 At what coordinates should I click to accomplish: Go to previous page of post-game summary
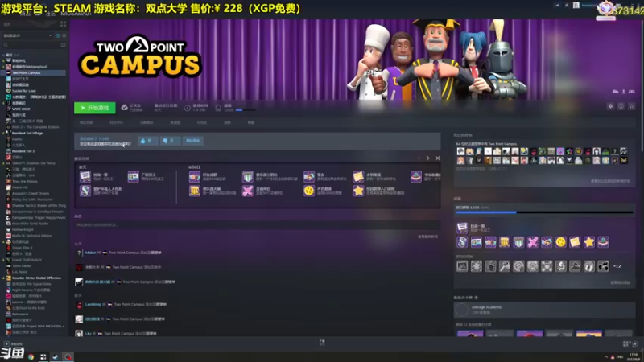[419, 158]
